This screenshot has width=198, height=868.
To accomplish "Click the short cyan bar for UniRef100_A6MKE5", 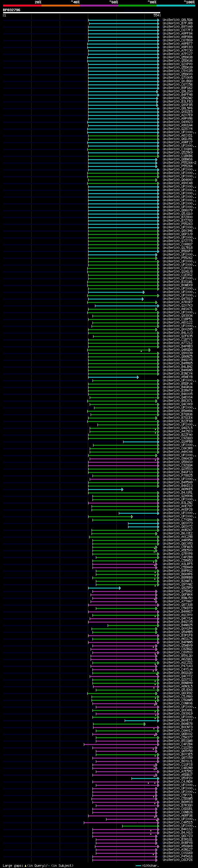I will (105, 489).
